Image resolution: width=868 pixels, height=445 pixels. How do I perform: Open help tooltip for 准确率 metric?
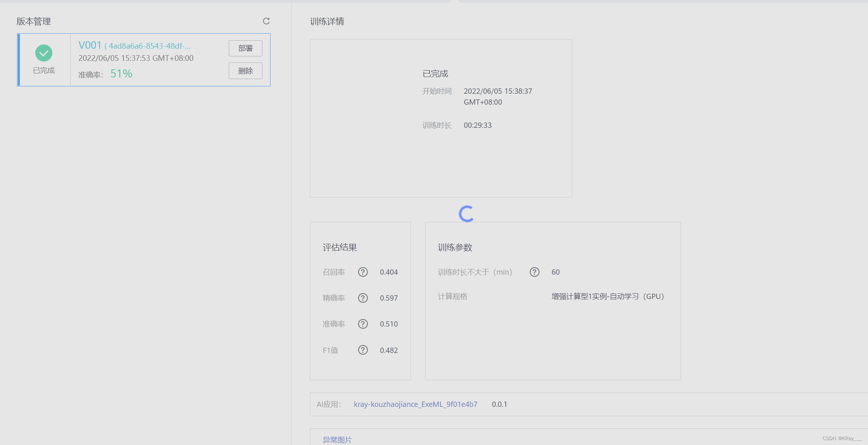[363, 324]
